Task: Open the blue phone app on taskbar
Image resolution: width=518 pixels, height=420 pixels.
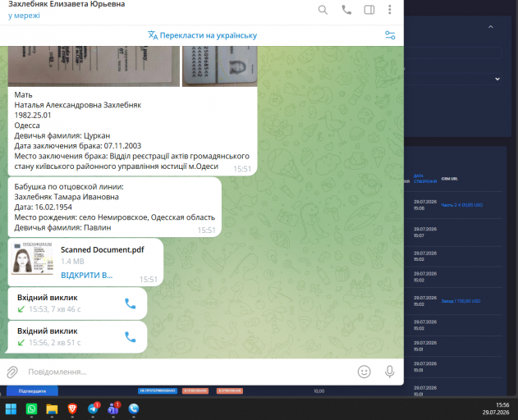Action: 134,409
